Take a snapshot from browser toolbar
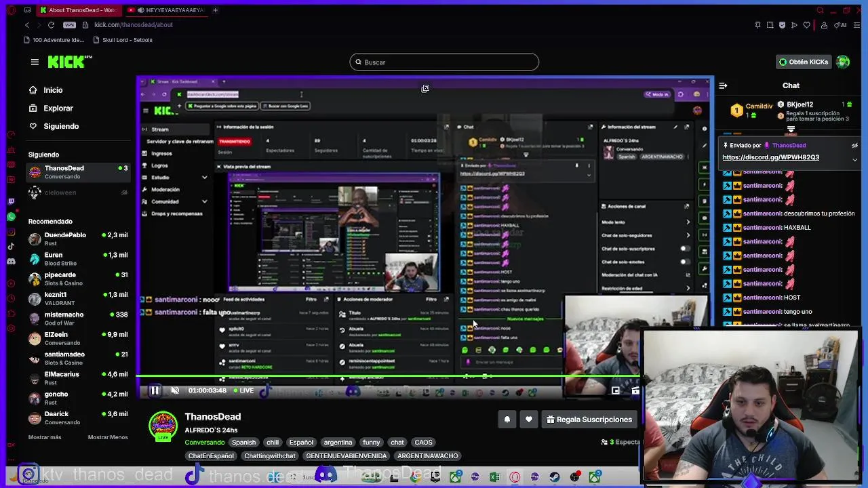The width and height of the screenshot is (868, 488). click(x=770, y=25)
